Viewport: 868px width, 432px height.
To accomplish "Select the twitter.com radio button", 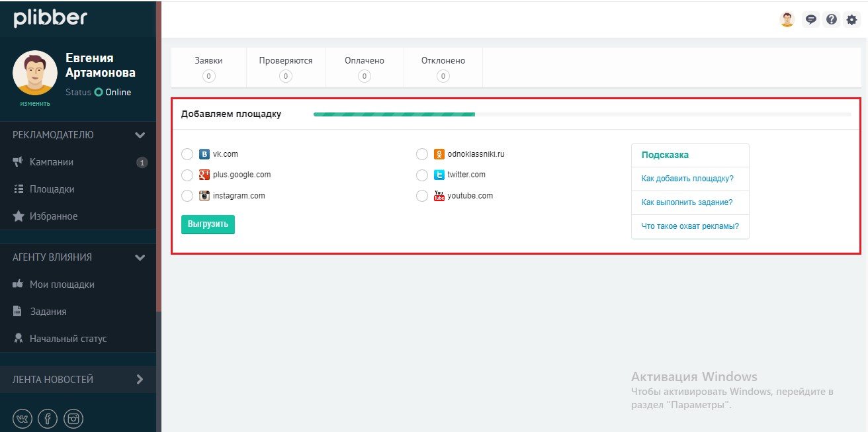I will (422, 175).
